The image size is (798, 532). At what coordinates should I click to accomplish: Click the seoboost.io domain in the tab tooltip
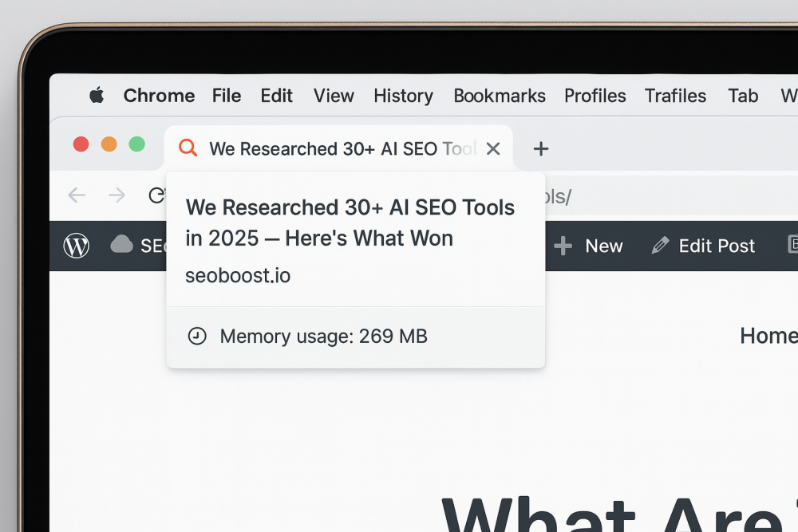click(x=238, y=276)
